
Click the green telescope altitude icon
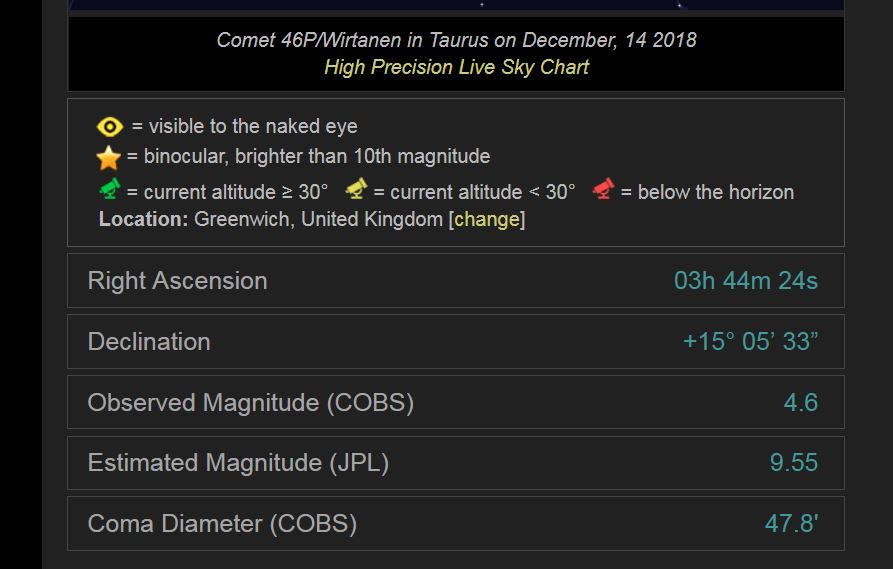(110, 189)
